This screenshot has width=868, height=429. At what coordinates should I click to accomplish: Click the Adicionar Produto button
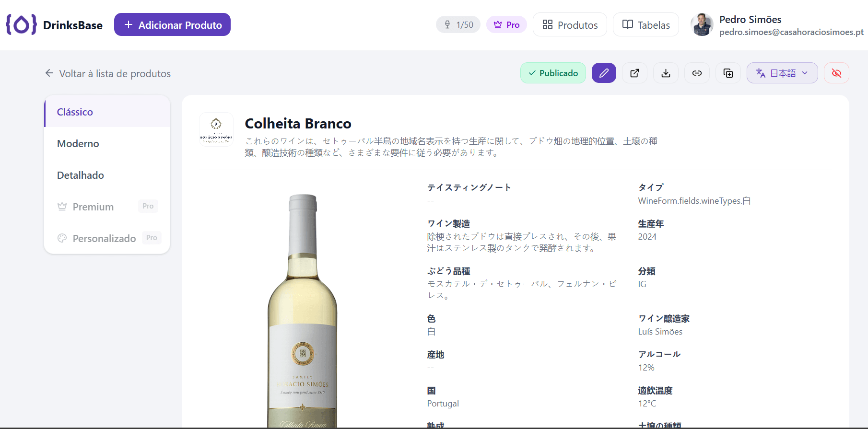172,24
